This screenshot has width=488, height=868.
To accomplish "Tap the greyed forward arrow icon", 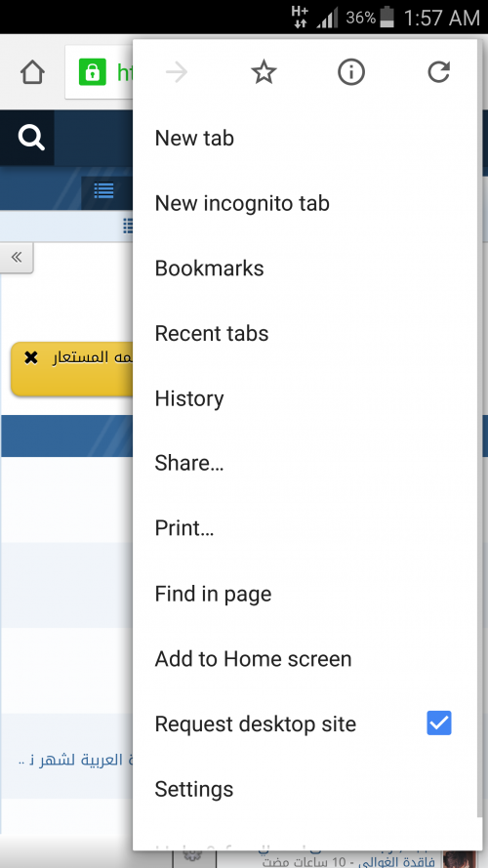I will pyautogui.click(x=177, y=72).
